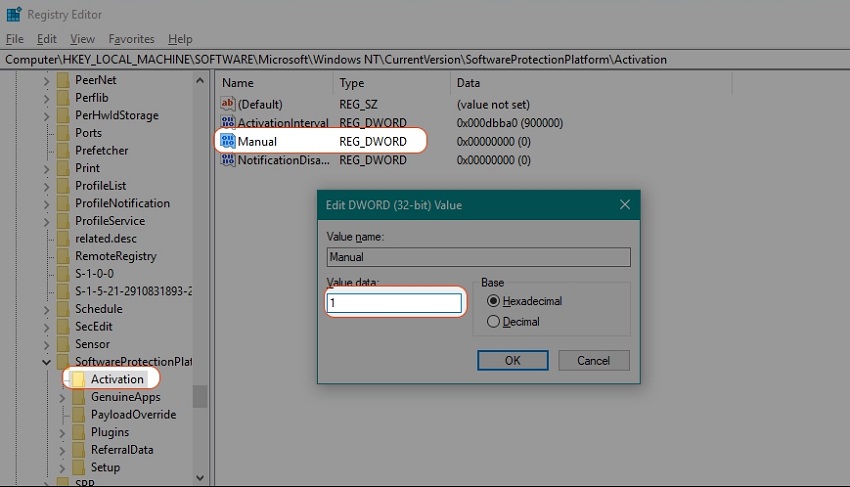Viewport: 850px width, 487px height.
Task: Click the SoftwareProtectionPlatform folder icon
Action: click(63, 362)
